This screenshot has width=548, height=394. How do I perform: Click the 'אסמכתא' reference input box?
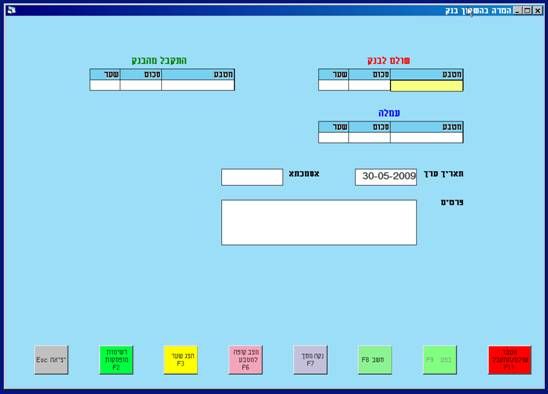(x=252, y=177)
